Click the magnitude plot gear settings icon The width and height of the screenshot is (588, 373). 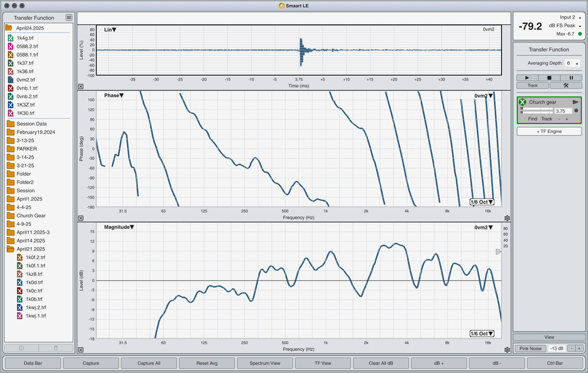507,349
